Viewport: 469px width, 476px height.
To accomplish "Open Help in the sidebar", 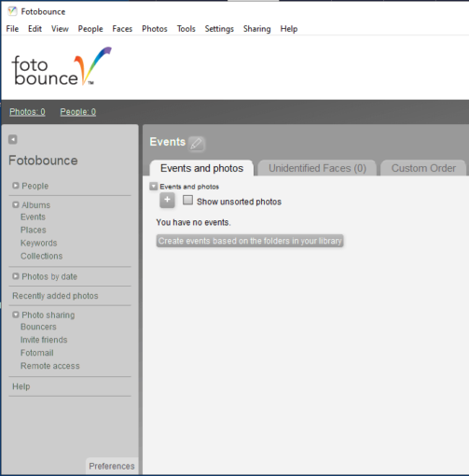I will (21, 386).
